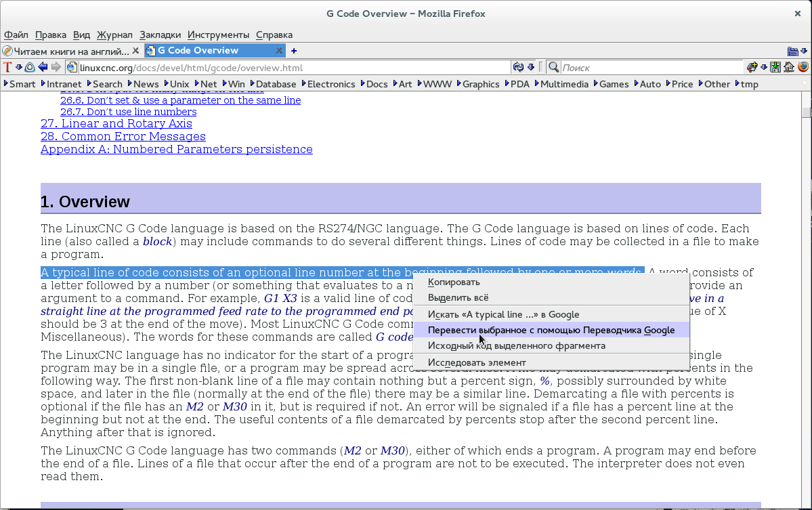Expand the PDA bookmarks folder
Image resolution: width=812 pixels, height=510 pixels.
click(x=517, y=84)
